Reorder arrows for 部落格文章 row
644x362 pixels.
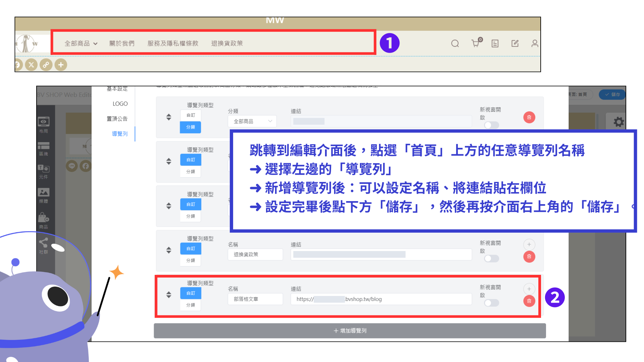point(169,295)
